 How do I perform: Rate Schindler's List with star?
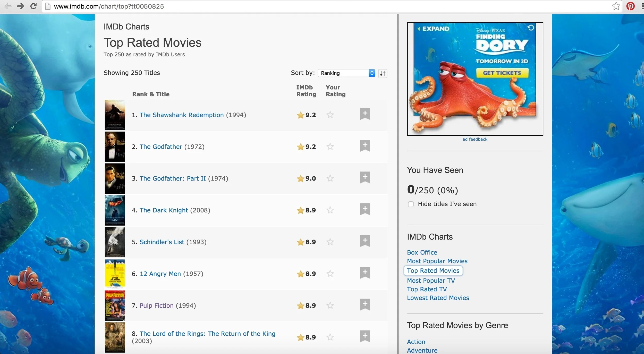tap(330, 242)
